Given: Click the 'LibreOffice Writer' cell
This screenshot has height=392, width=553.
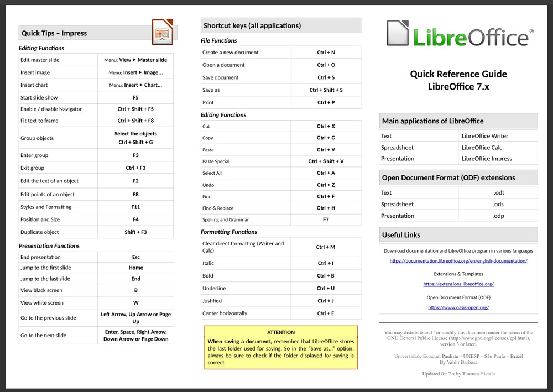Looking at the screenshot, I should point(498,136).
